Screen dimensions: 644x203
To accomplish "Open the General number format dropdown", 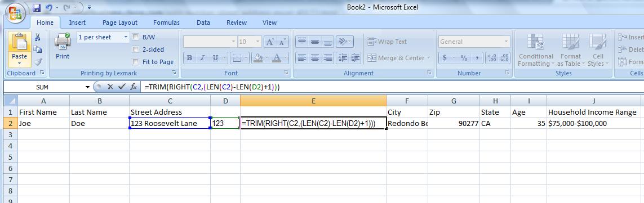I will coord(506,42).
